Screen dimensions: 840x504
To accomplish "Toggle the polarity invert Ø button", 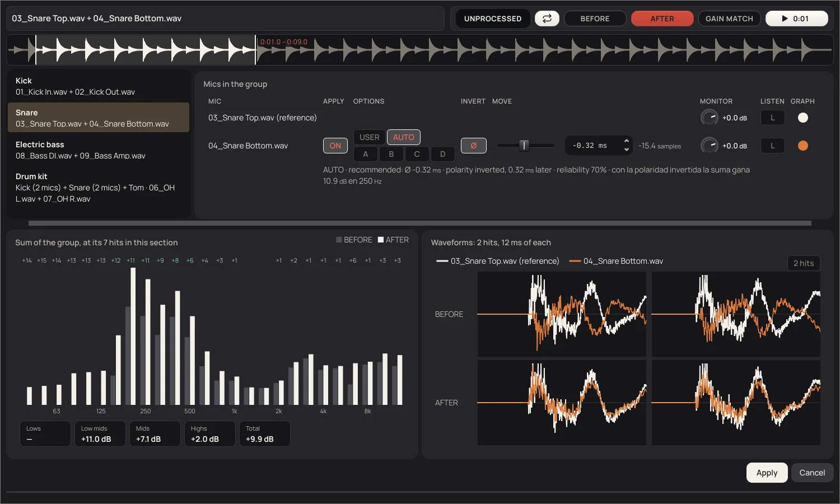I will click(474, 146).
